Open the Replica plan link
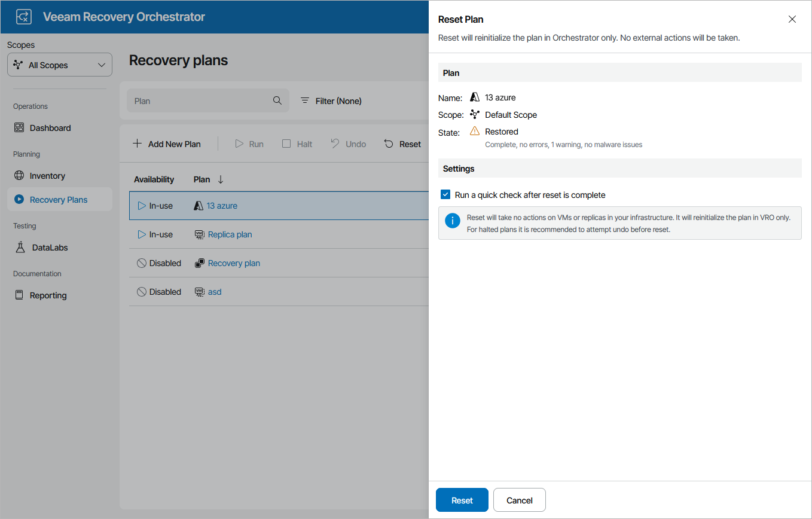Viewport: 812px width, 519px height. [x=230, y=234]
